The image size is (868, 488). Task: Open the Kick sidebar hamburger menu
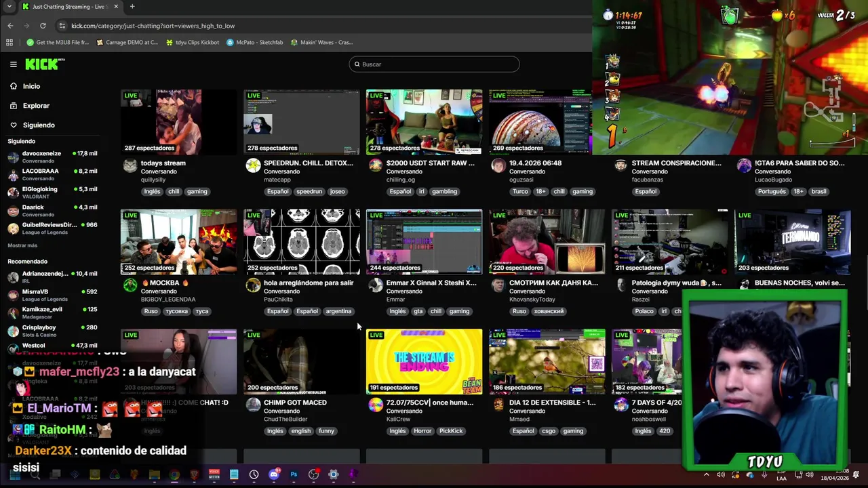(x=13, y=64)
